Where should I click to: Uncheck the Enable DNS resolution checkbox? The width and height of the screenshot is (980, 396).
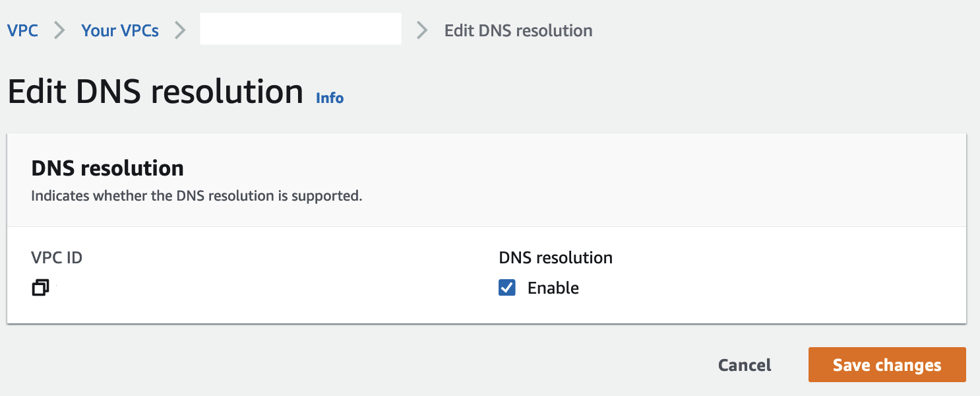[506, 287]
